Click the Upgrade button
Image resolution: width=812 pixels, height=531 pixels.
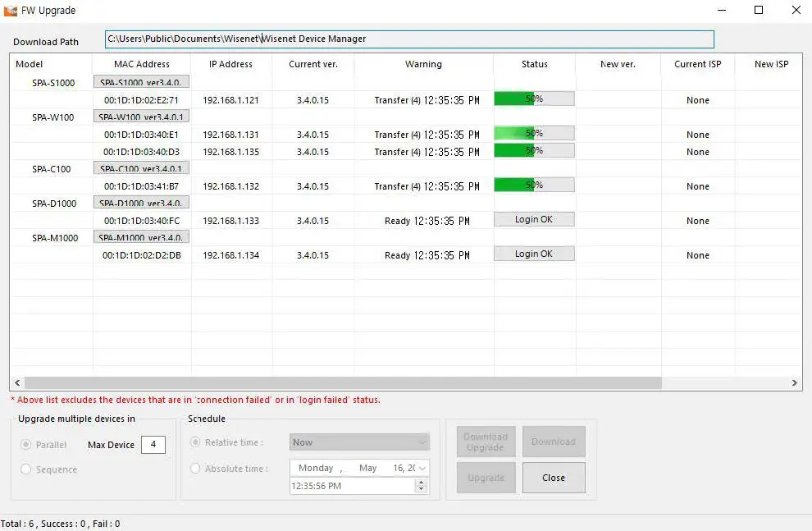point(486,478)
